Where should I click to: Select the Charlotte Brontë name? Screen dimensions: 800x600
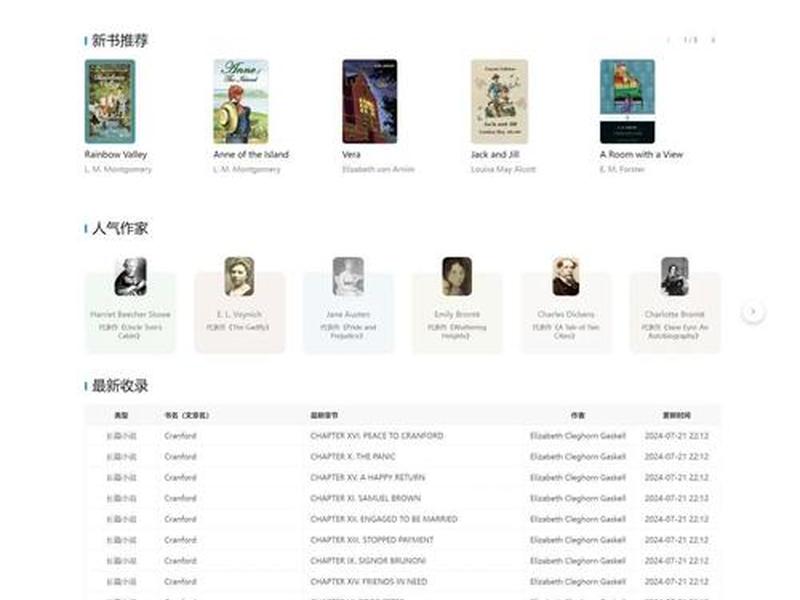click(x=674, y=314)
